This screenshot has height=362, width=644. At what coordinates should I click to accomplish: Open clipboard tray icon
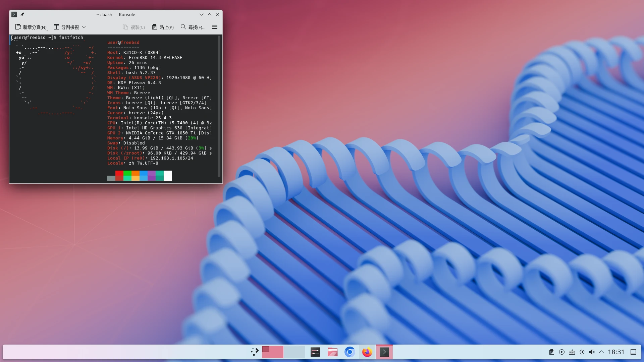(552, 352)
